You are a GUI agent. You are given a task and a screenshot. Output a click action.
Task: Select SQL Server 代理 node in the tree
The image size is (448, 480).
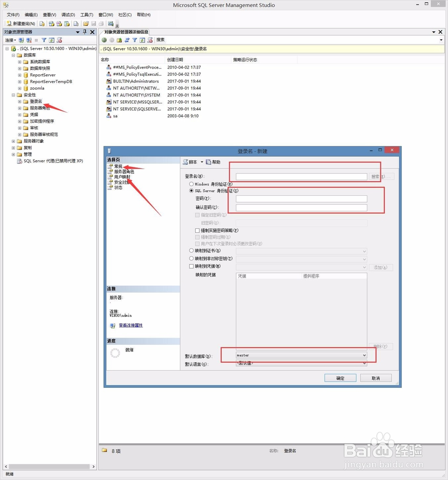[x=53, y=161]
